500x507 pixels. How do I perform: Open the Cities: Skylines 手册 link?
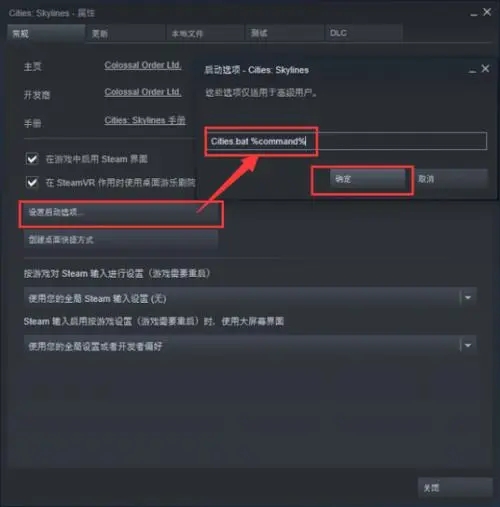145,120
